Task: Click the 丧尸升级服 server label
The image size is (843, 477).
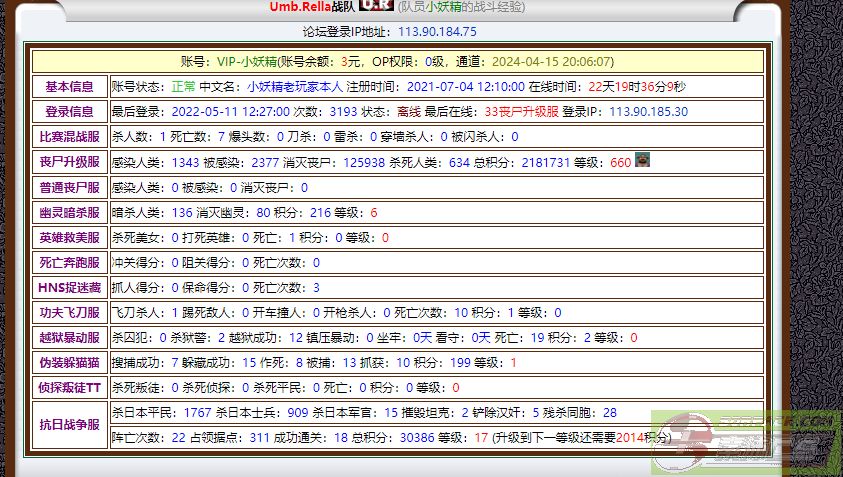Action: pyautogui.click(x=70, y=162)
